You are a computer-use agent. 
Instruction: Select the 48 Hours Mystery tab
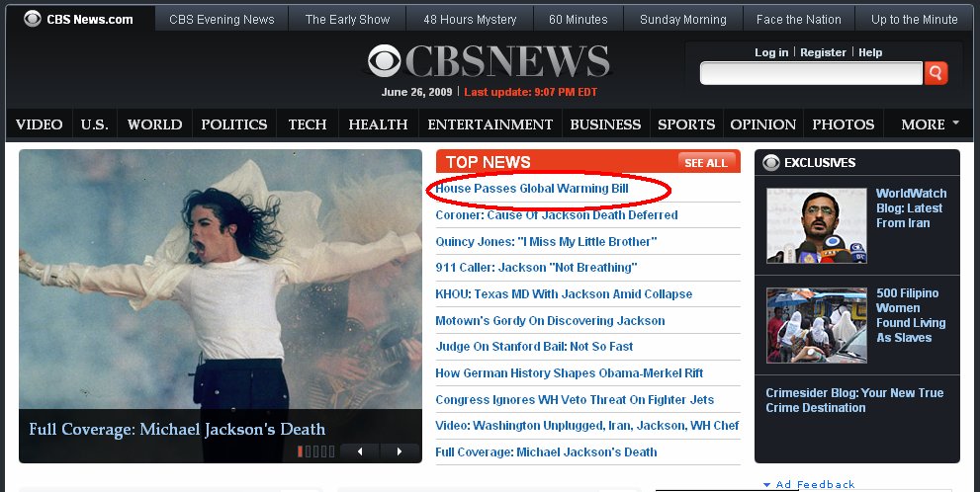coord(470,20)
